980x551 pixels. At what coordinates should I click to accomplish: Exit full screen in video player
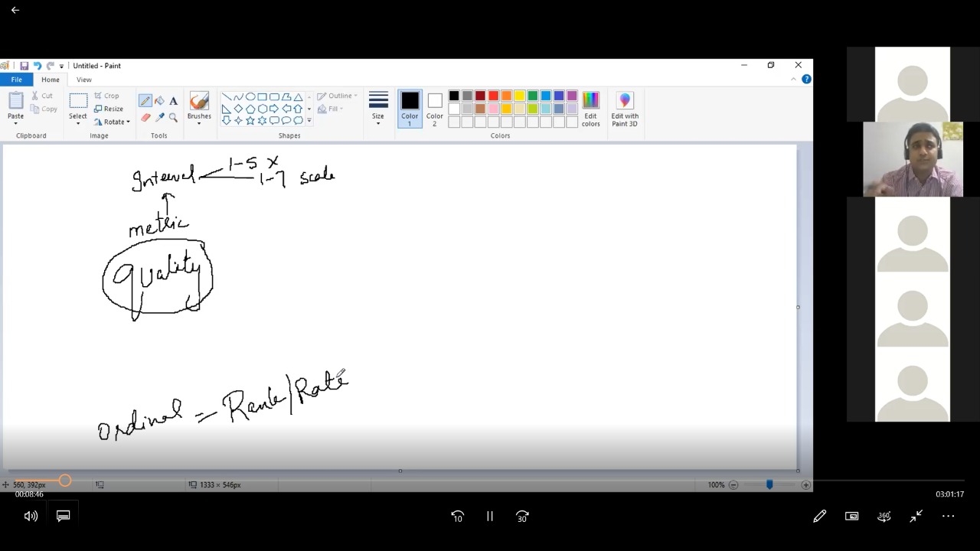916,517
